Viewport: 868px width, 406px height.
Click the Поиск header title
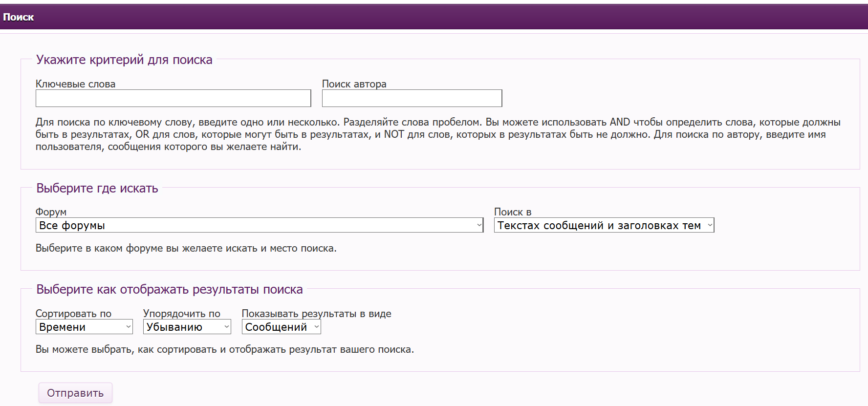tap(19, 17)
